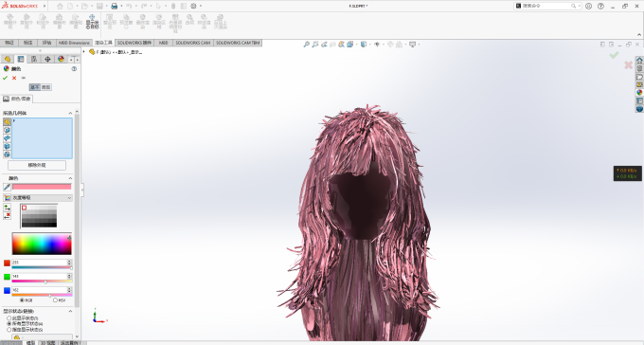Select the HSV radio button
Screen dimensions: 644x345
coord(55,300)
